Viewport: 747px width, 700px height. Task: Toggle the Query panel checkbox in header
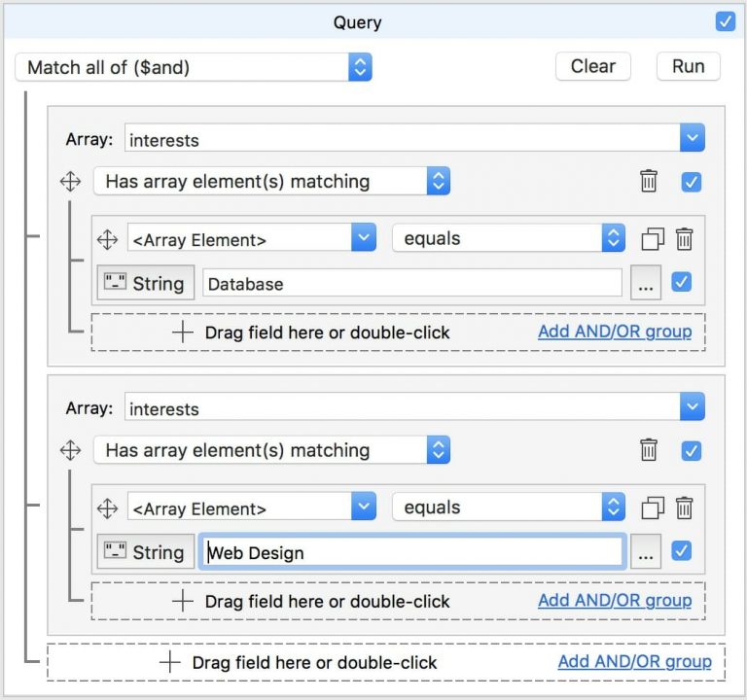(x=726, y=21)
